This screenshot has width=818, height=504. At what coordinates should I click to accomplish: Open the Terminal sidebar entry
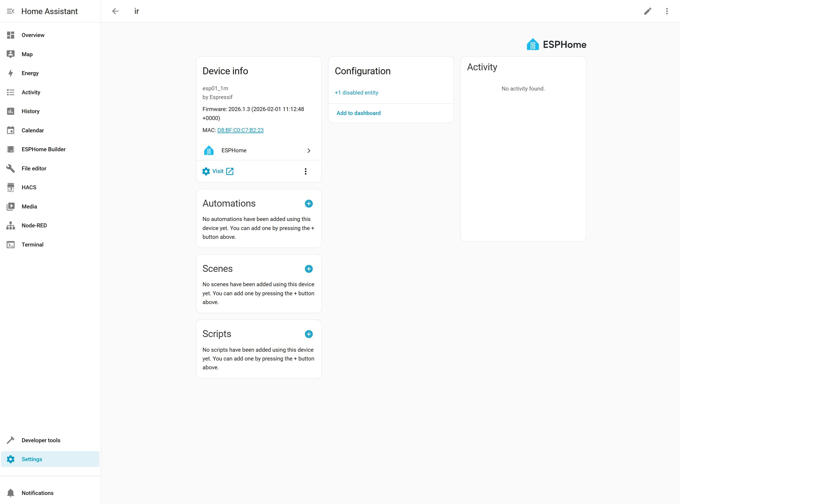click(32, 245)
